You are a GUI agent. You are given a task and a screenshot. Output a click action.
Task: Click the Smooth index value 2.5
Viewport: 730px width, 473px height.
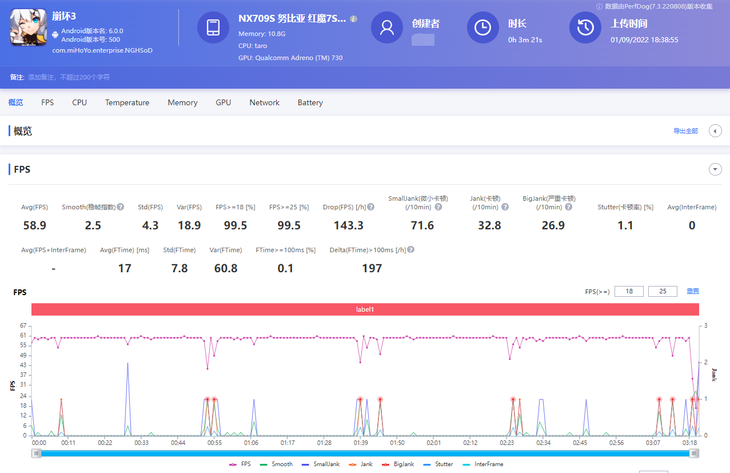tap(93, 225)
